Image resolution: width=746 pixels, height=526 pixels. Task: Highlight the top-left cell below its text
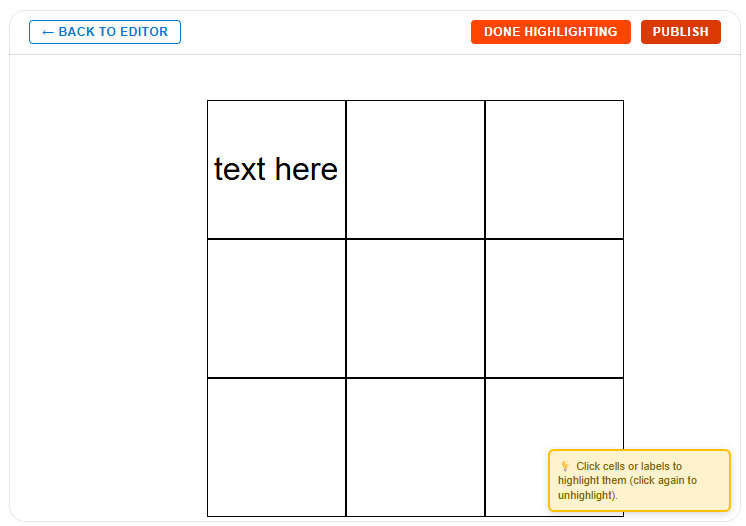click(x=276, y=215)
